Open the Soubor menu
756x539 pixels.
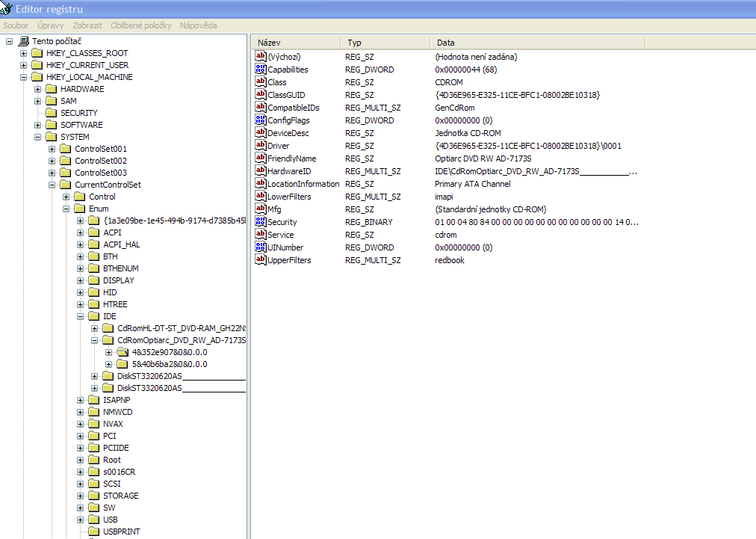16,25
